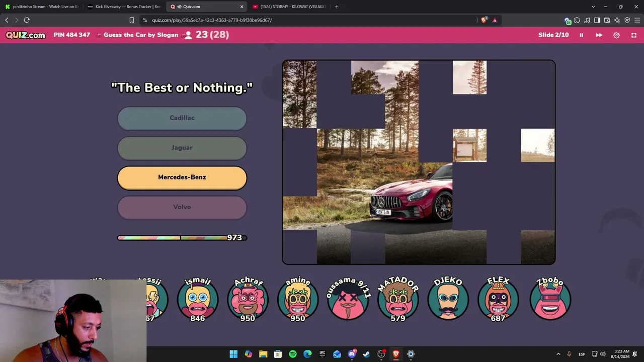Toggle the browser sidebar panel

tap(597, 20)
